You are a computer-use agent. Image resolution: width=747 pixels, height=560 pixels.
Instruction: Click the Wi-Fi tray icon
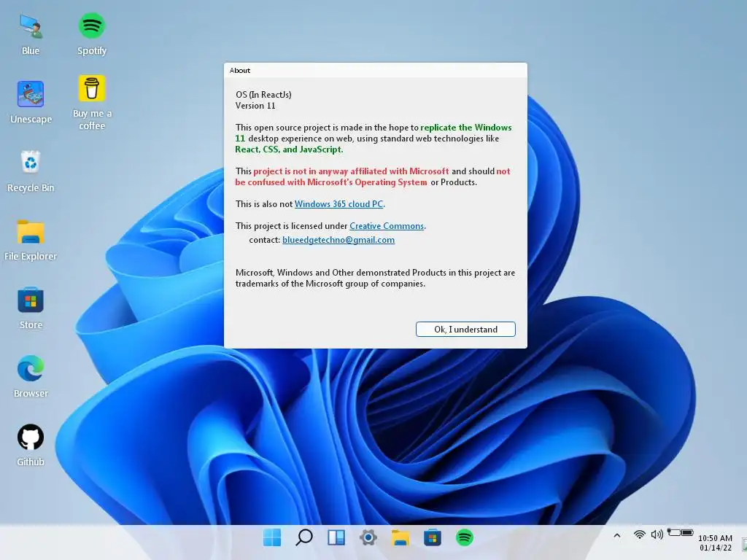pyautogui.click(x=640, y=534)
